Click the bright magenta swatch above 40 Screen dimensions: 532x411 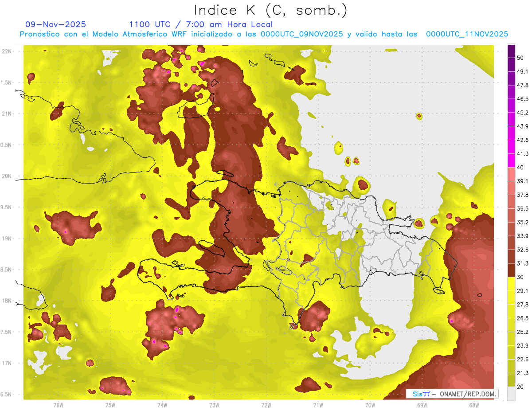tap(512, 160)
